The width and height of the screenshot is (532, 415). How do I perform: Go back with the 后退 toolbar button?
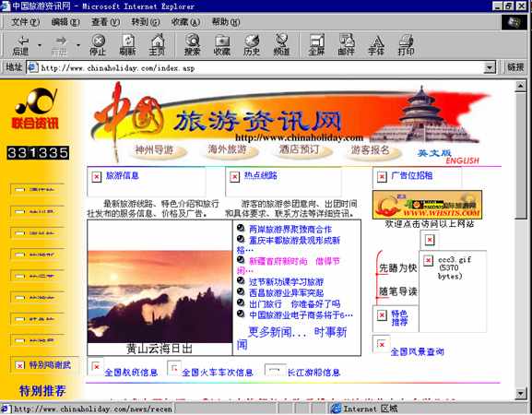tap(20, 45)
